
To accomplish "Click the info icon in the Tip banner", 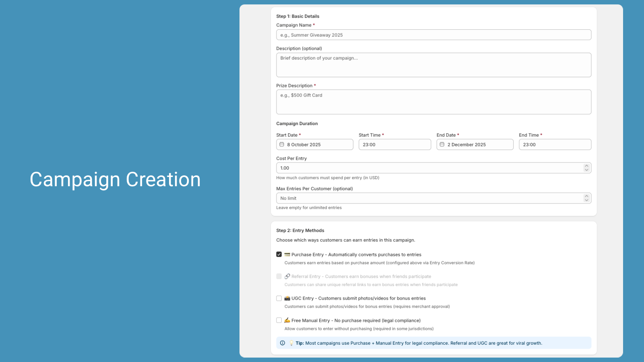I will pyautogui.click(x=283, y=343).
